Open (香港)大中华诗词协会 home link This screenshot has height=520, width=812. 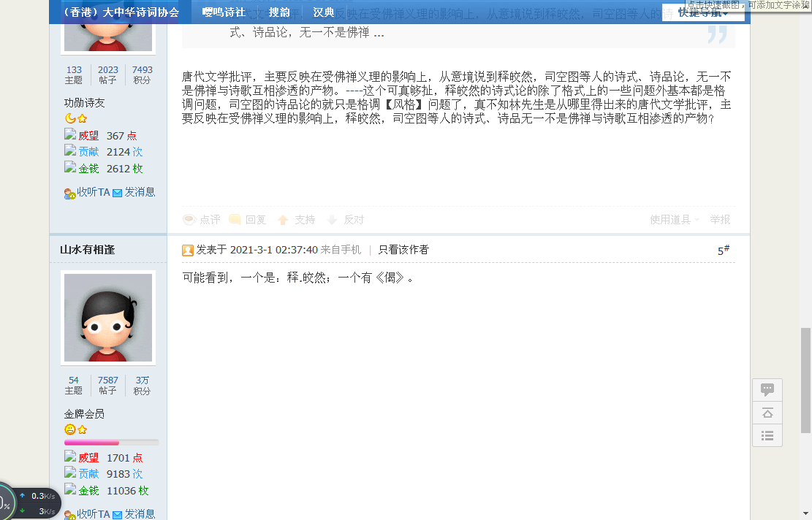121,12
